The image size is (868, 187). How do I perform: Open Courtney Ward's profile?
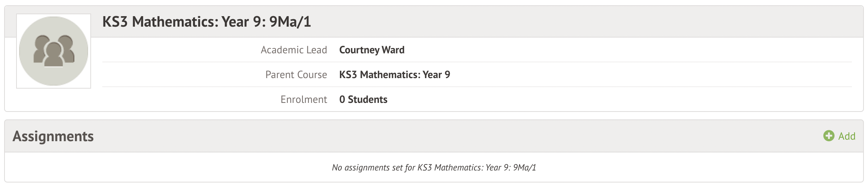click(x=371, y=50)
